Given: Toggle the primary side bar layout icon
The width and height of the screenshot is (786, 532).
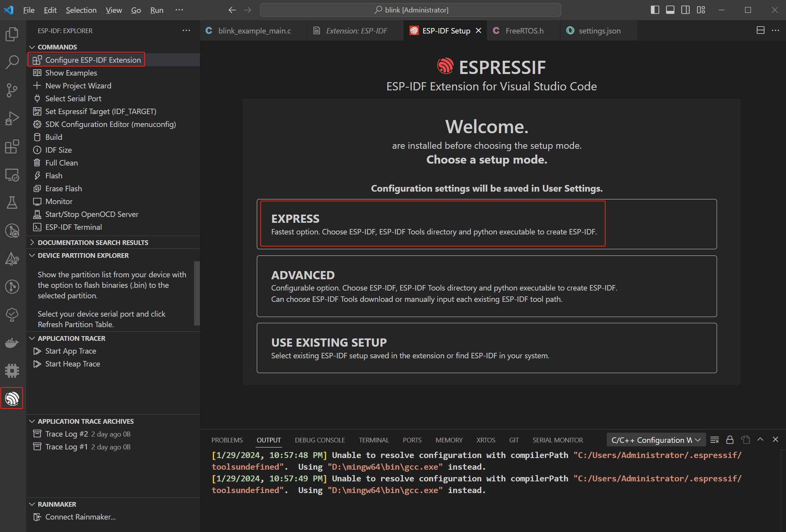Looking at the screenshot, I should [655, 10].
